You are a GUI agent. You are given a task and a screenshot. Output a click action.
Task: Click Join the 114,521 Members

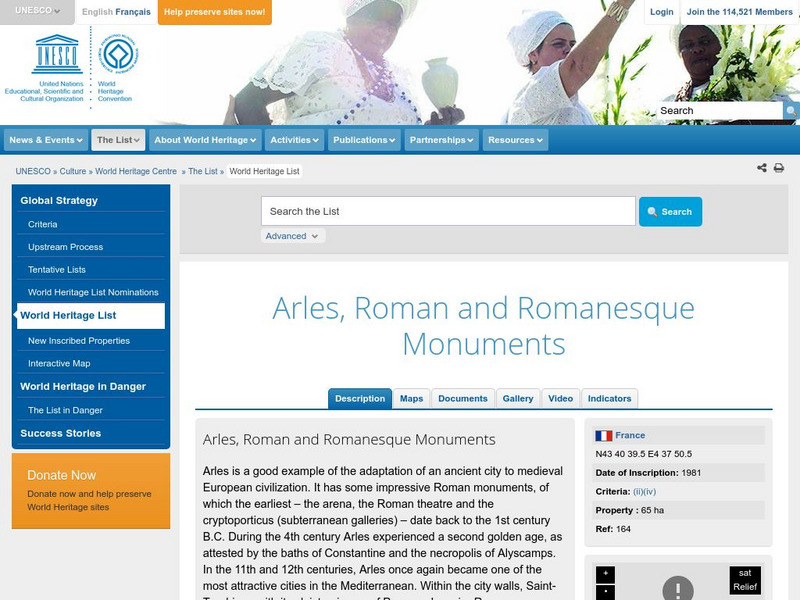pyautogui.click(x=739, y=12)
